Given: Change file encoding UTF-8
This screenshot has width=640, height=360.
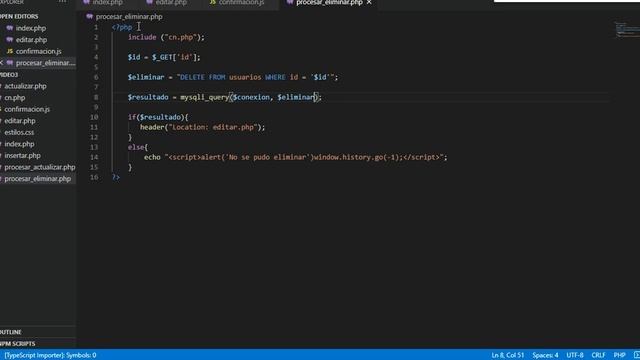Looking at the screenshot, I should [x=575, y=355].
